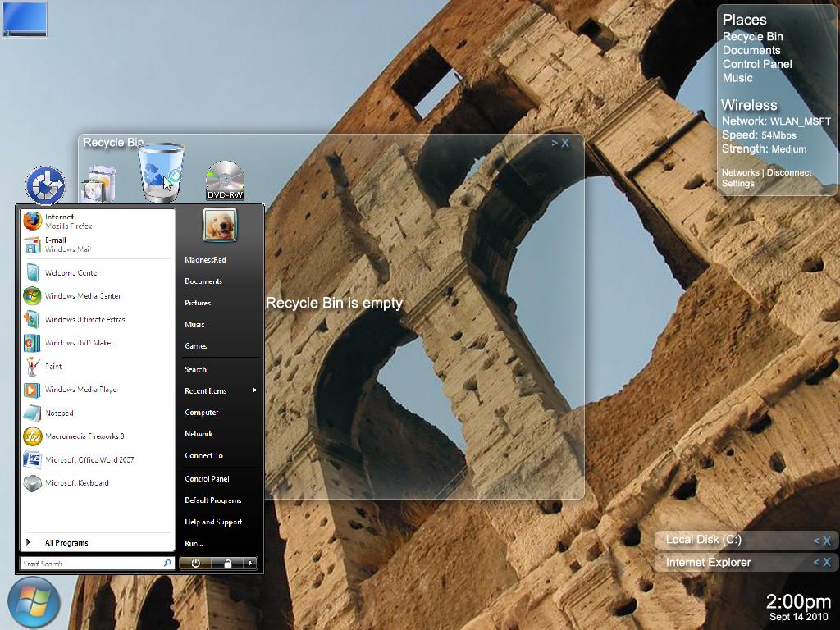Launch Windows Media Center
Viewport: 840px width, 630px height.
pos(82,296)
